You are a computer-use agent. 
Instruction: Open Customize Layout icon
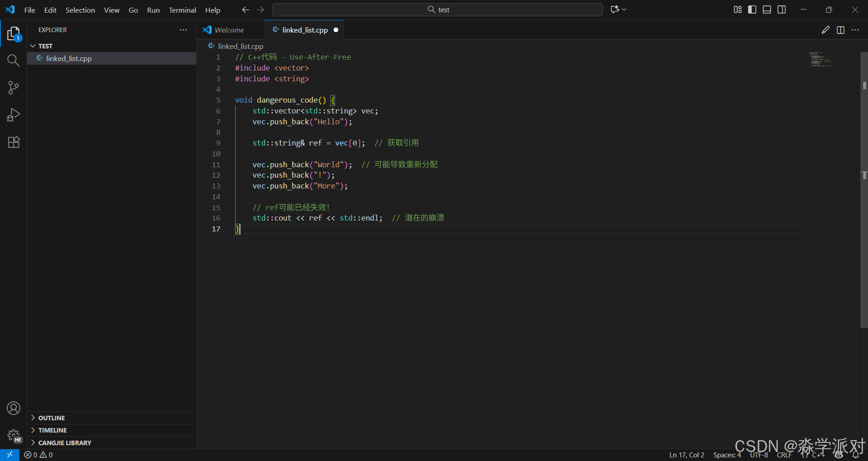(737, 9)
